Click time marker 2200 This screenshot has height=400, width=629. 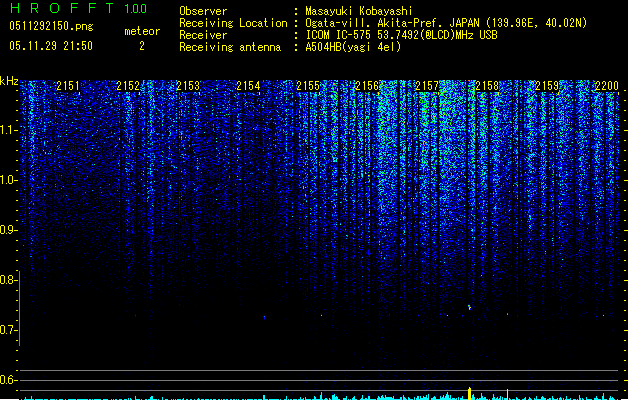point(607,86)
